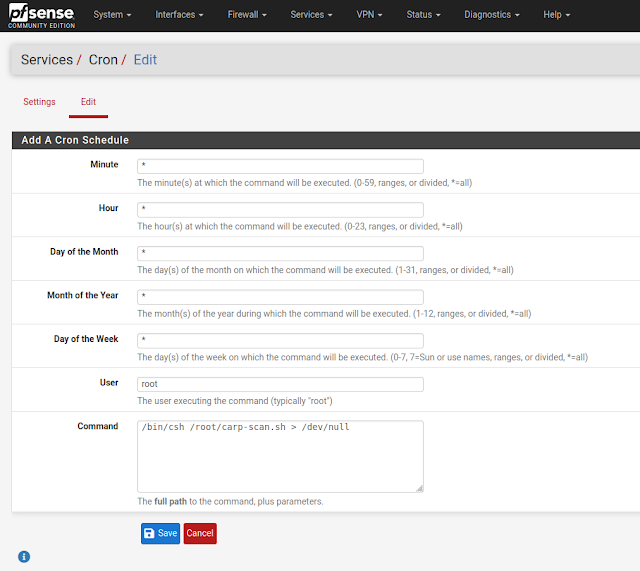Click the blue info icon at bottom

[x=24, y=556]
